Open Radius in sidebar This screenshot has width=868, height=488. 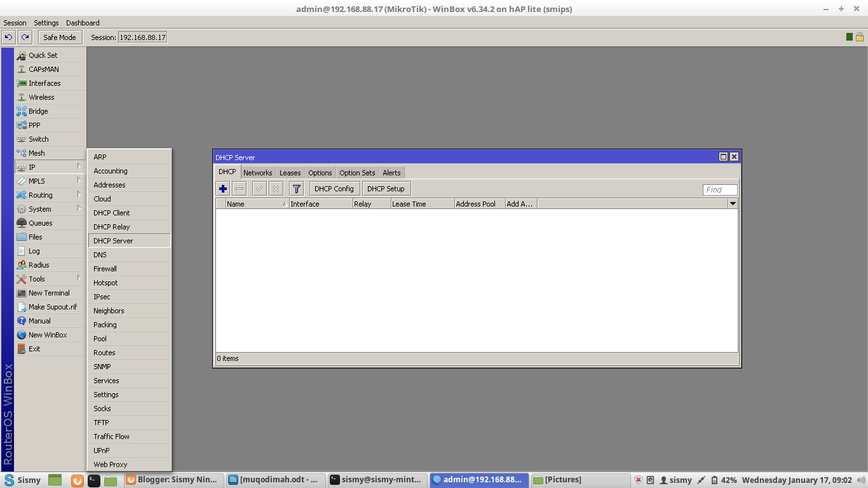[x=50, y=265]
